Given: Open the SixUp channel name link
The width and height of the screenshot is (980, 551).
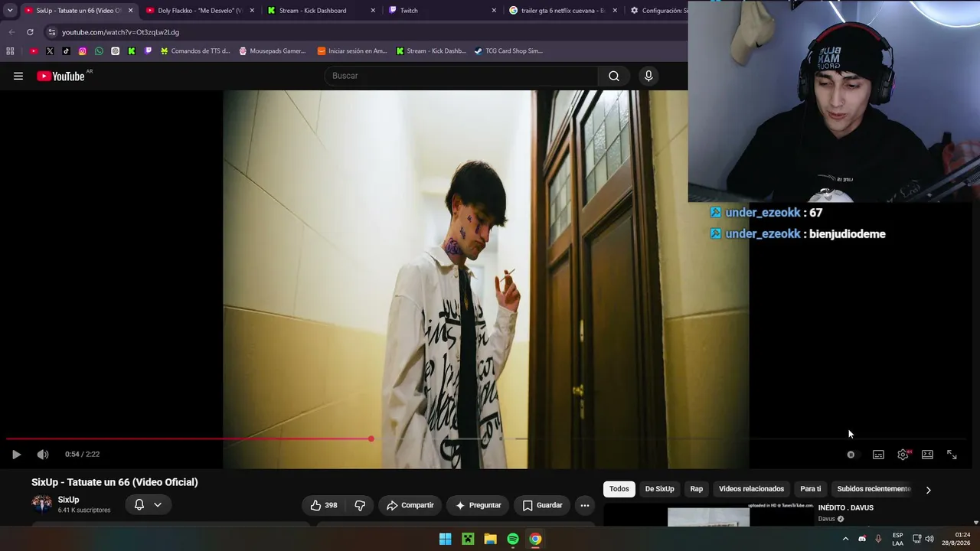Looking at the screenshot, I should pos(68,500).
